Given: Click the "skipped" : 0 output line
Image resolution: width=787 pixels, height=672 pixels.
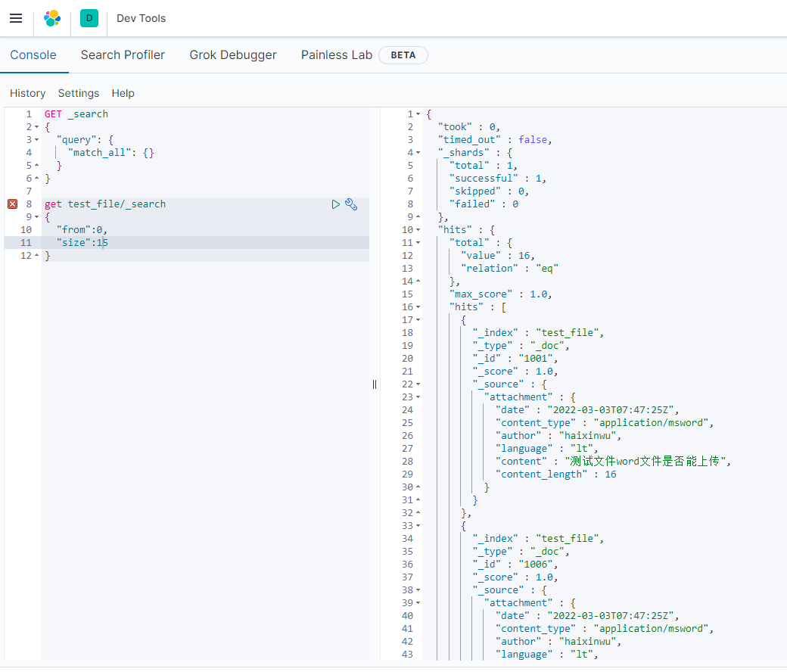Looking at the screenshot, I should [490, 191].
